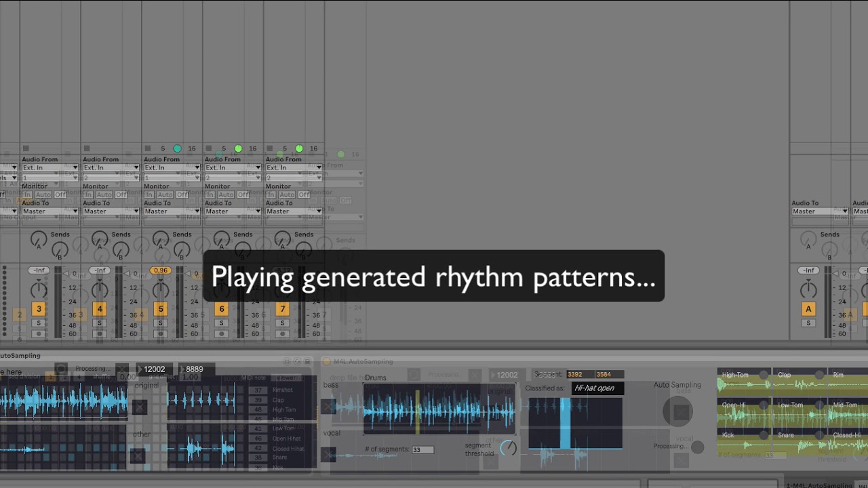Open Audio To dropdown on master track A
This screenshot has width=868, height=488.
pos(821,211)
